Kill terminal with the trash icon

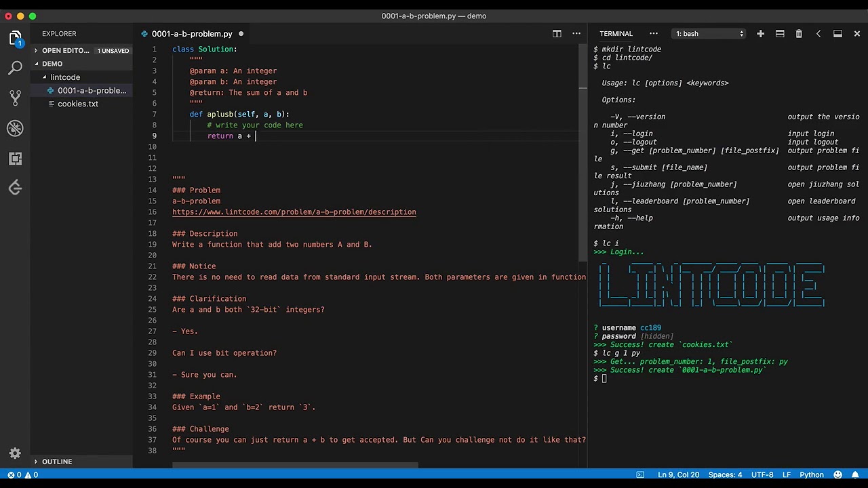tap(799, 33)
